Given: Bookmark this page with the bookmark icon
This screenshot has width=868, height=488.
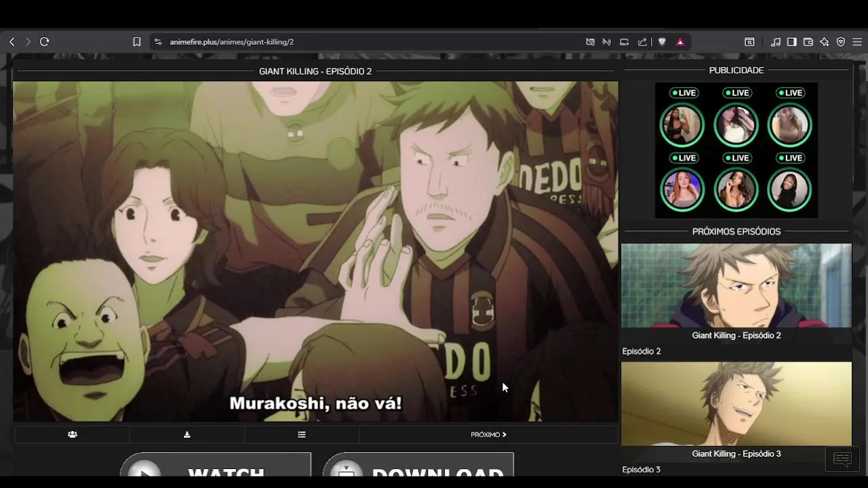Looking at the screenshot, I should [137, 42].
